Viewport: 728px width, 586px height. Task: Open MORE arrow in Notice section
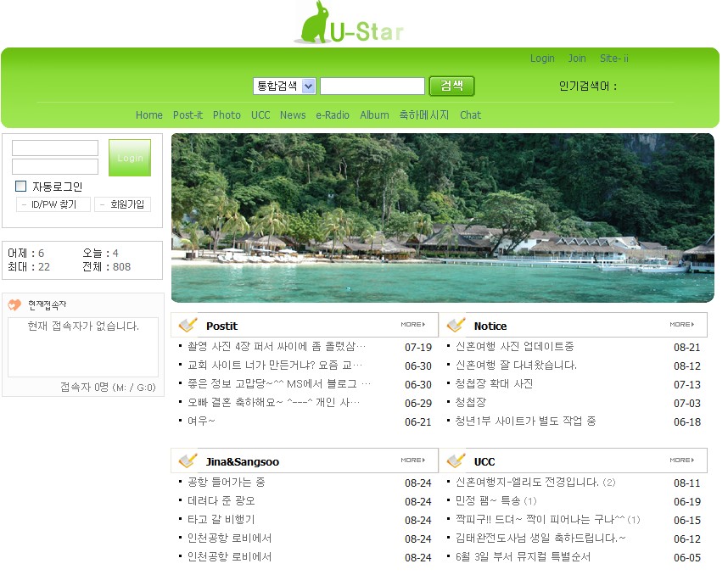(681, 324)
